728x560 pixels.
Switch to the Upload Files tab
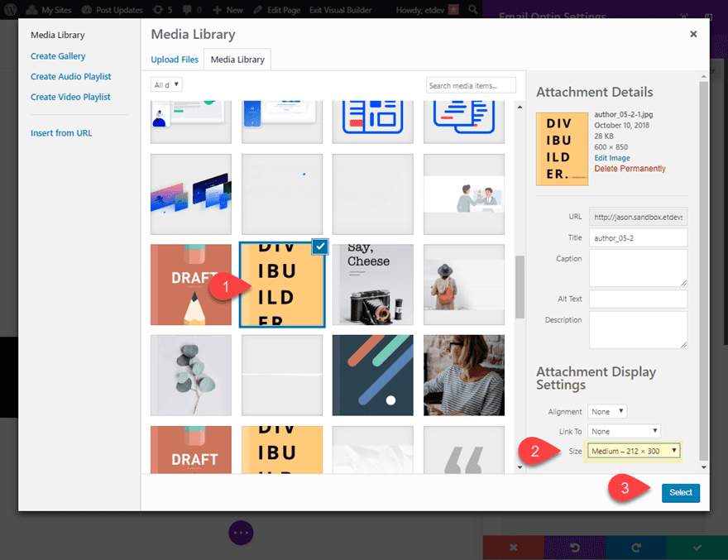(x=175, y=60)
